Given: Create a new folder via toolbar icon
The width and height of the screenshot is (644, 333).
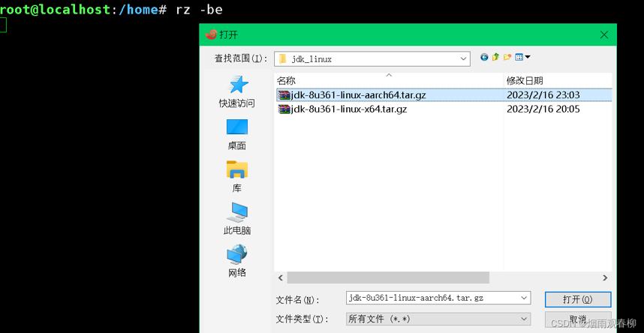Looking at the screenshot, I should 507,57.
